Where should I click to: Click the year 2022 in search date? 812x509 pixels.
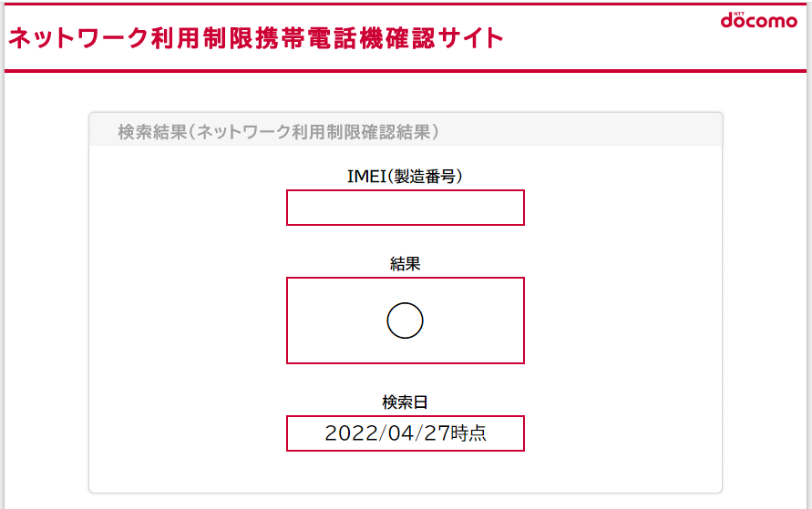coord(352,433)
